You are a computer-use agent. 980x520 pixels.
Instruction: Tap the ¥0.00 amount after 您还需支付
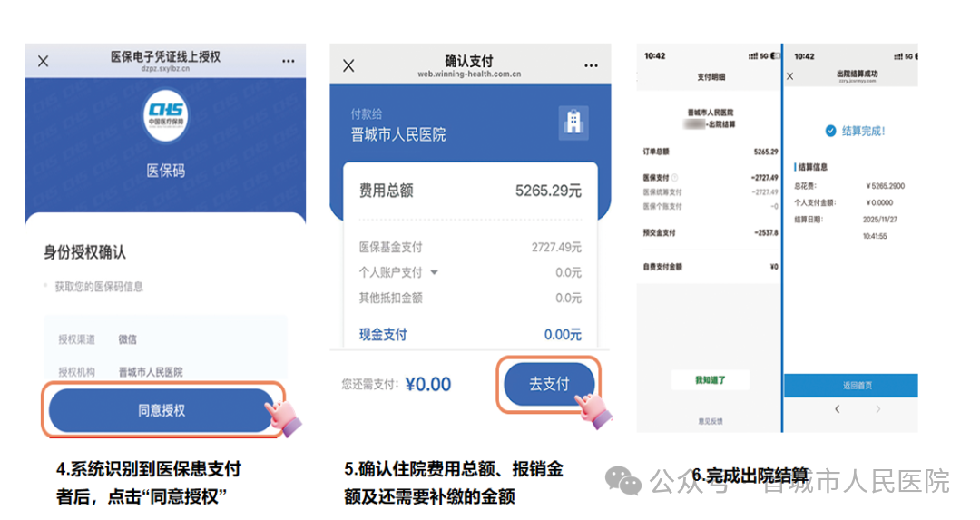tap(428, 384)
